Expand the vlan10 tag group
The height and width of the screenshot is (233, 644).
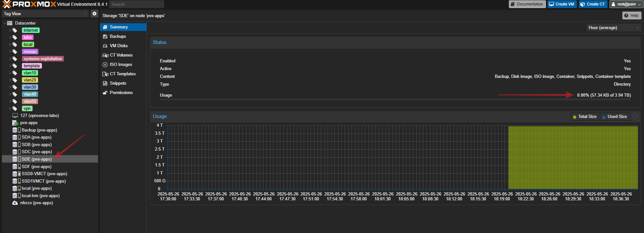[10, 73]
